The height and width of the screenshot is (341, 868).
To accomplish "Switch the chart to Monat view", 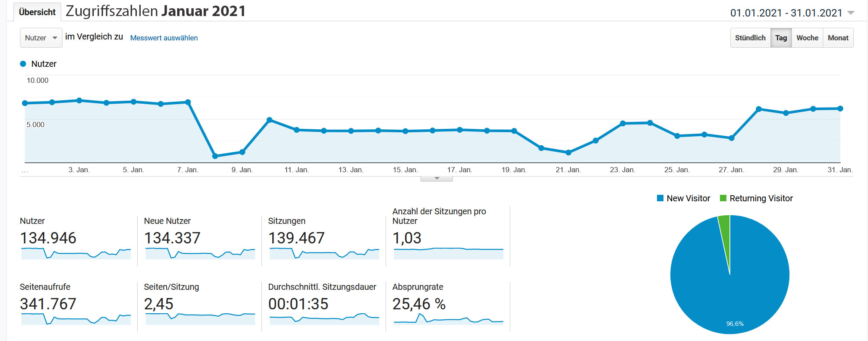I will point(838,38).
